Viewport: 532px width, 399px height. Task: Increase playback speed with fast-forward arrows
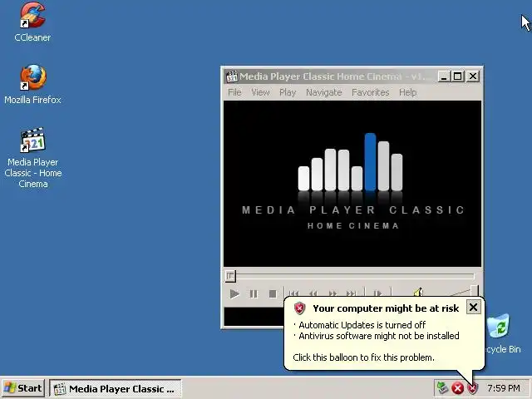[x=332, y=293]
